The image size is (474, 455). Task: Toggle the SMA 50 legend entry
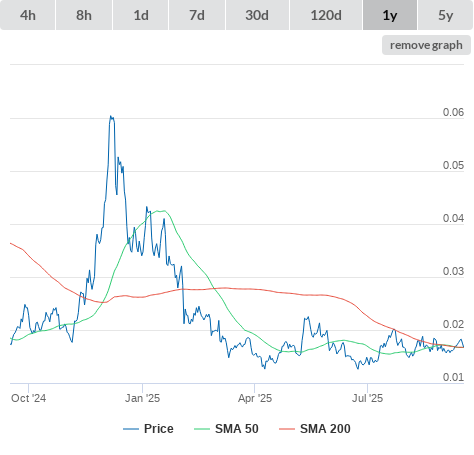point(237,429)
